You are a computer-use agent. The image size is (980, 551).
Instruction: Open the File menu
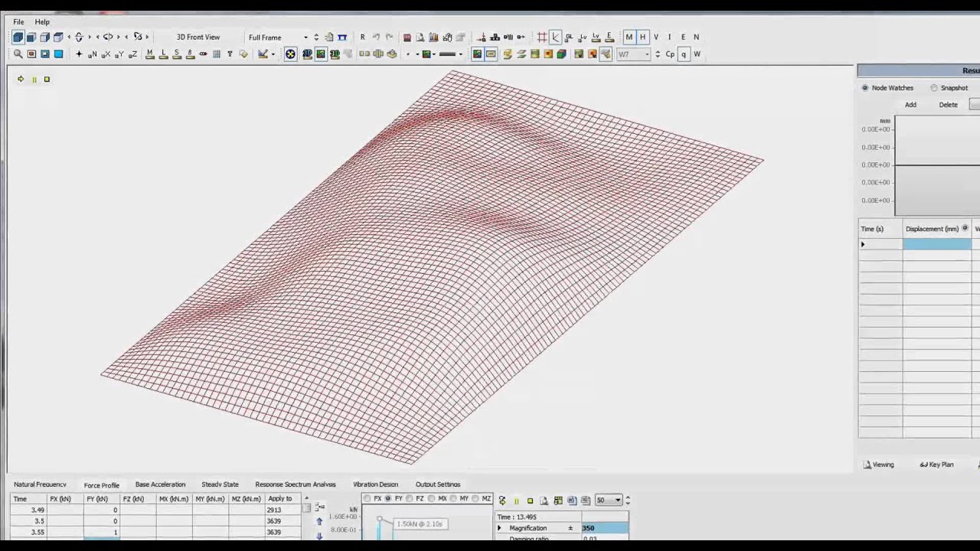click(18, 21)
